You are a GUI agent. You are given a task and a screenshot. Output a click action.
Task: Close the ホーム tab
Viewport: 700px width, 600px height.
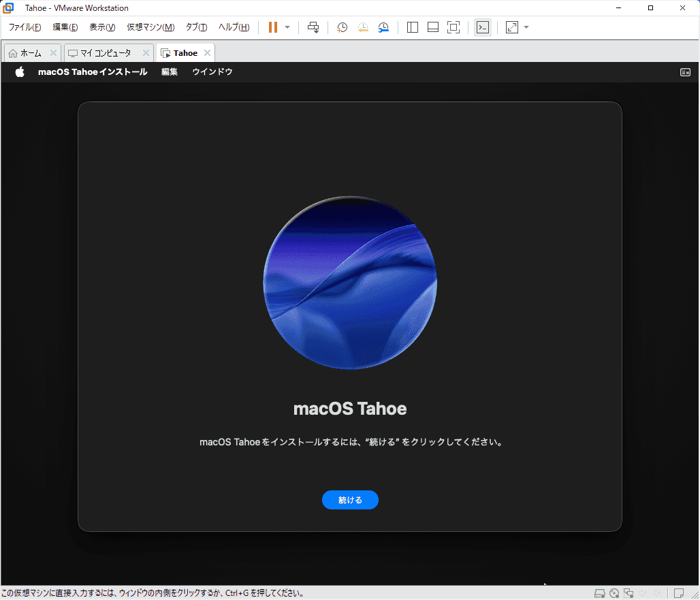pyautogui.click(x=54, y=53)
